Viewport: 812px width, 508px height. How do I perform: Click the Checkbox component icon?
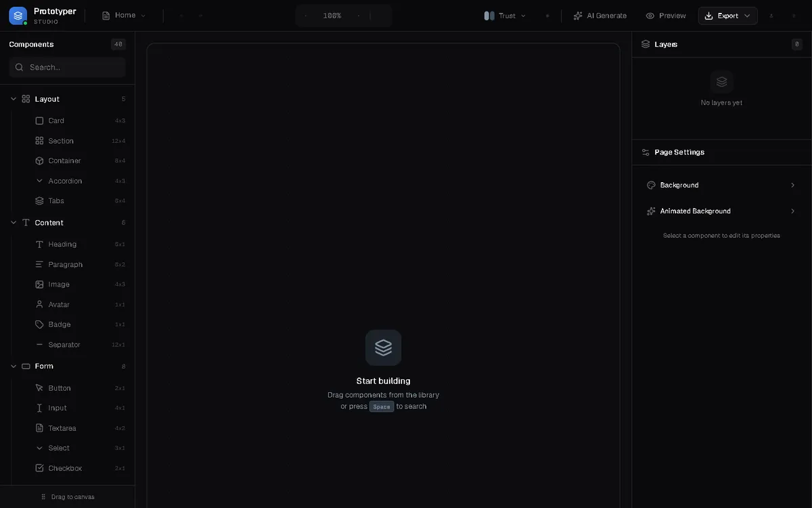(39, 468)
